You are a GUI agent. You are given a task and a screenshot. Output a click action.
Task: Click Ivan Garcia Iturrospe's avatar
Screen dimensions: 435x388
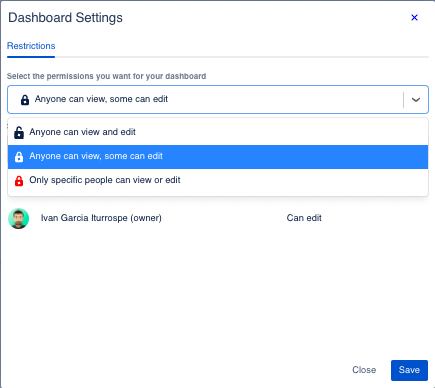point(19,219)
